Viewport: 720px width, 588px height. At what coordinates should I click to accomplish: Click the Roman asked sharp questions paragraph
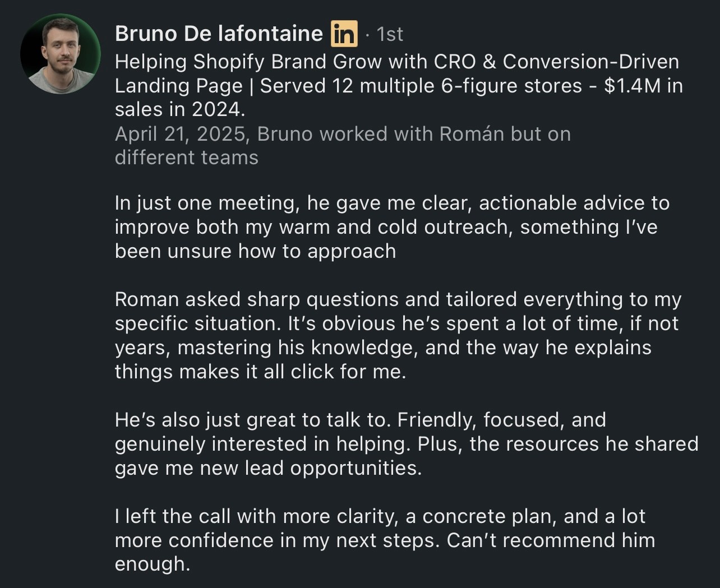click(398, 335)
